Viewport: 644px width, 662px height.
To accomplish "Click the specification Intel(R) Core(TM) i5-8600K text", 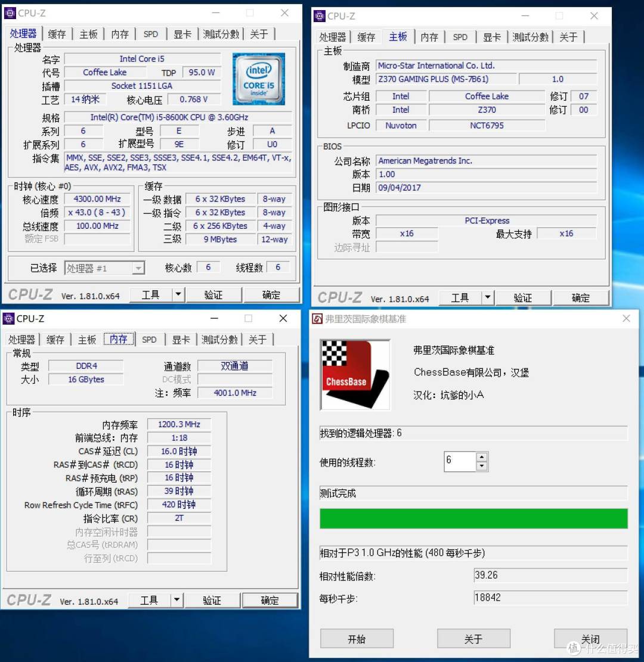I will point(178,117).
